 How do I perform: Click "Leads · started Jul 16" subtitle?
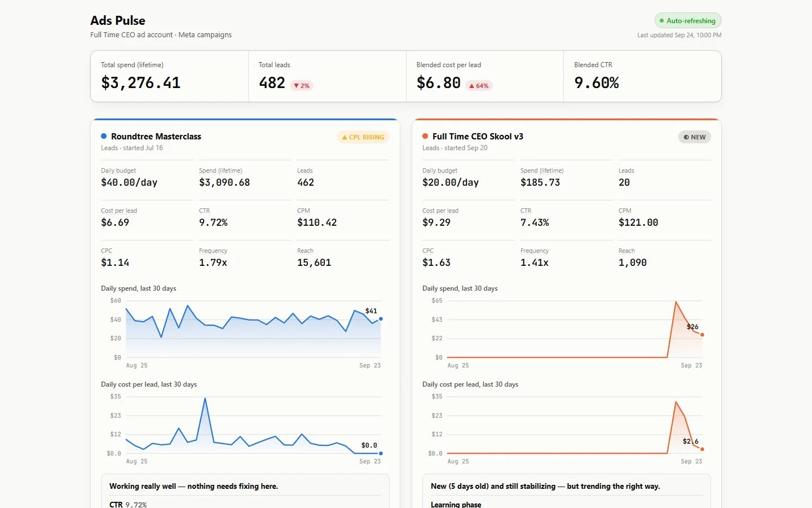[132, 148]
